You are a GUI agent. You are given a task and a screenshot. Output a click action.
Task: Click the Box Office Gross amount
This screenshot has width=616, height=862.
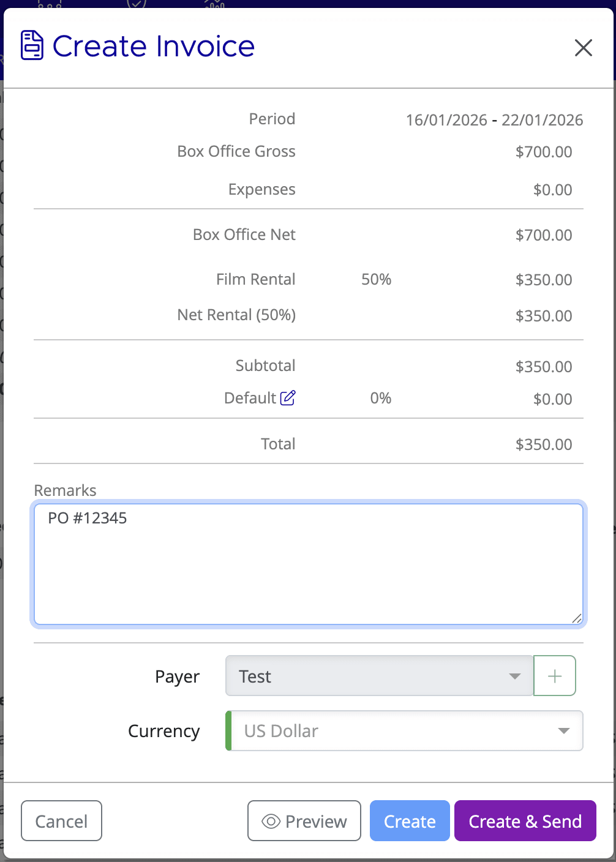pyautogui.click(x=544, y=152)
